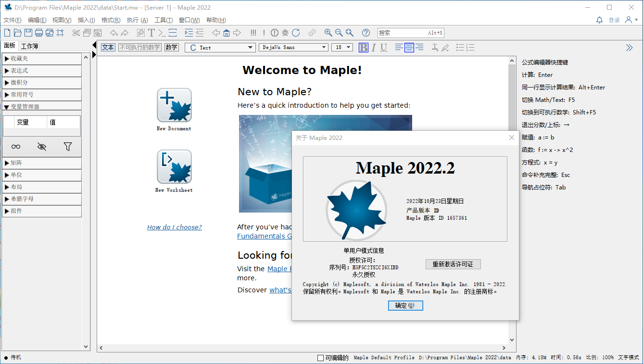Open the font size dropdown showing 18
The height and width of the screenshot is (364, 643).
pyautogui.click(x=342, y=47)
